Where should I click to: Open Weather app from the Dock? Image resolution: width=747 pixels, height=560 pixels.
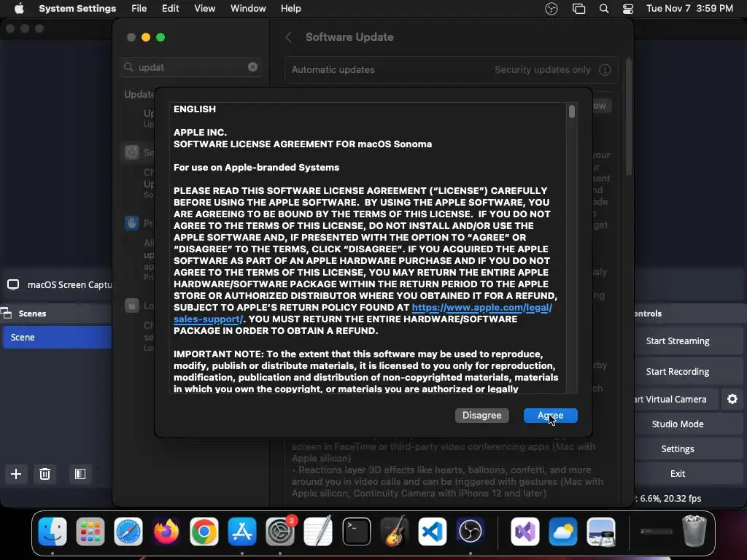pyautogui.click(x=563, y=532)
